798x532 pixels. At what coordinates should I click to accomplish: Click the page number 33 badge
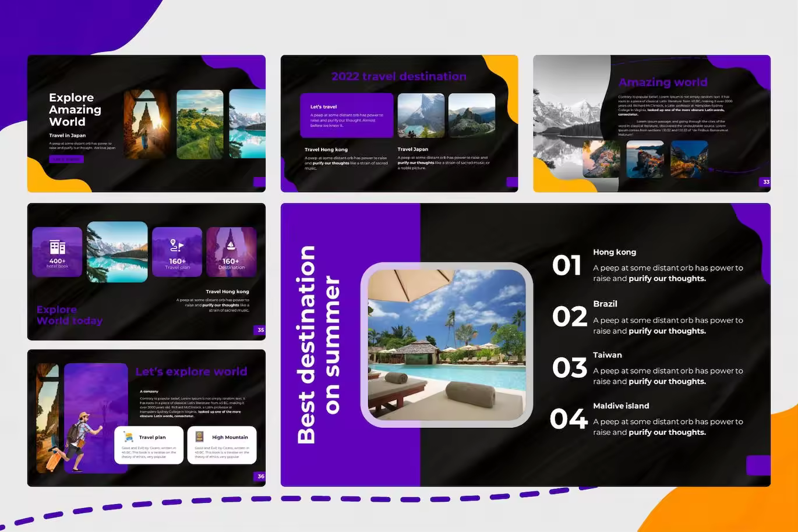pyautogui.click(x=766, y=182)
